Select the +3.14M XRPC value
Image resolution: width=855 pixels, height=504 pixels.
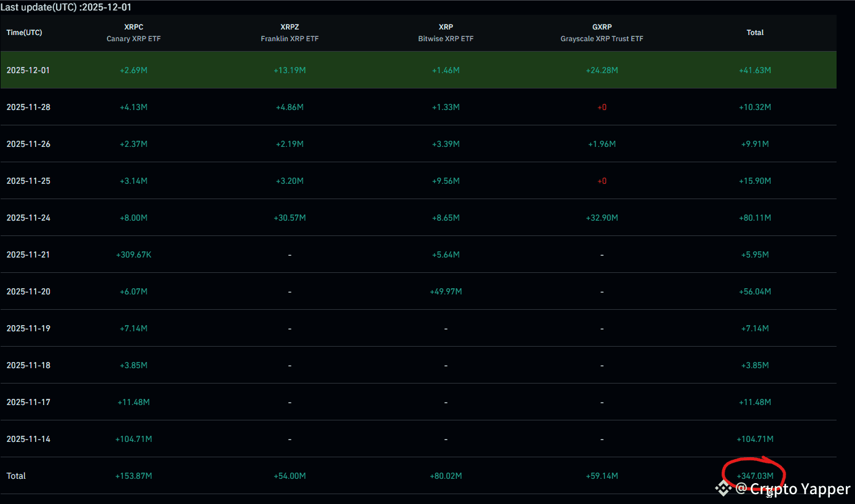click(x=133, y=181)
